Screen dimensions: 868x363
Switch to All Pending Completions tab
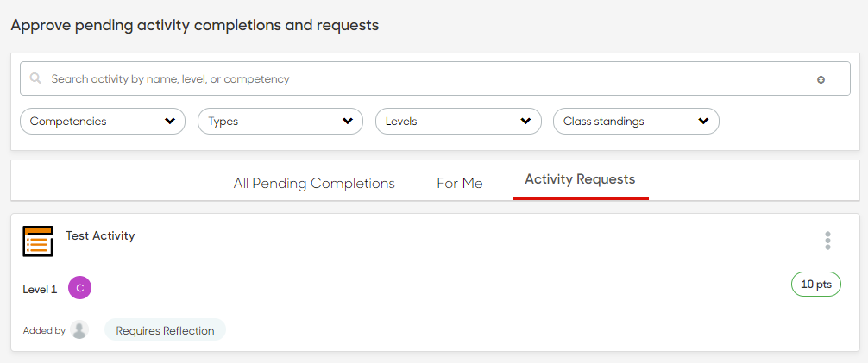[x=314, y=183]
